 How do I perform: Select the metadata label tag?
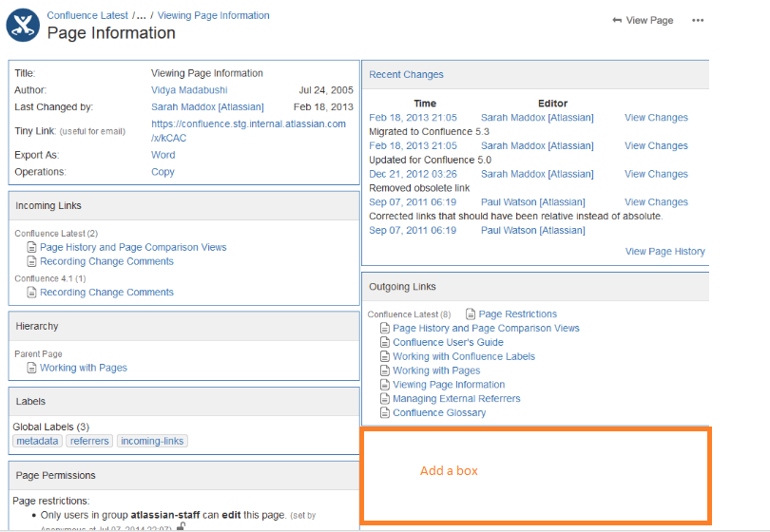(x=38, y=441)
